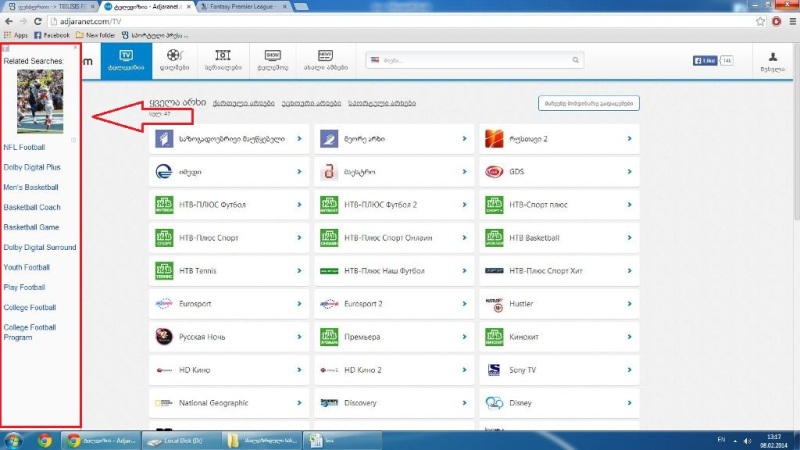Open the Disney channel logo

click(494, 403)
